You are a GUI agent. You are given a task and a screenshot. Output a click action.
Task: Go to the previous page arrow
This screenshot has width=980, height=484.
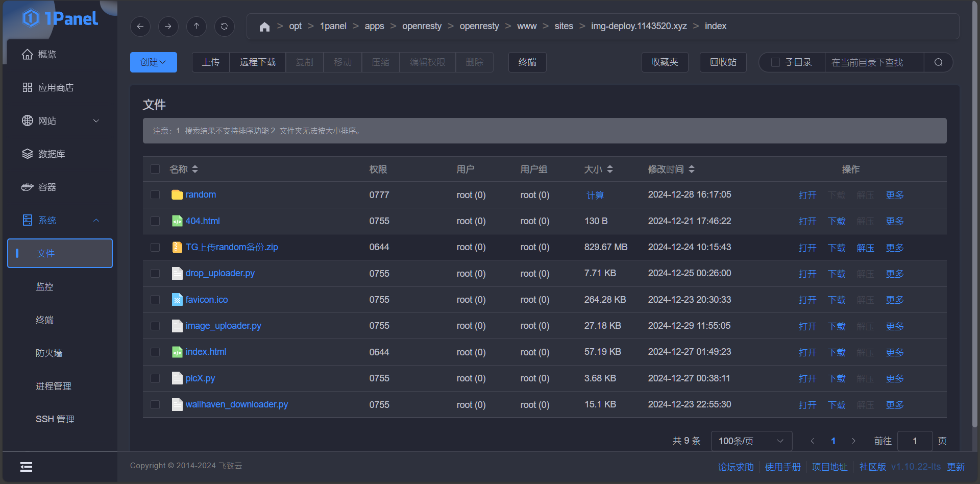tap(813, 441)
